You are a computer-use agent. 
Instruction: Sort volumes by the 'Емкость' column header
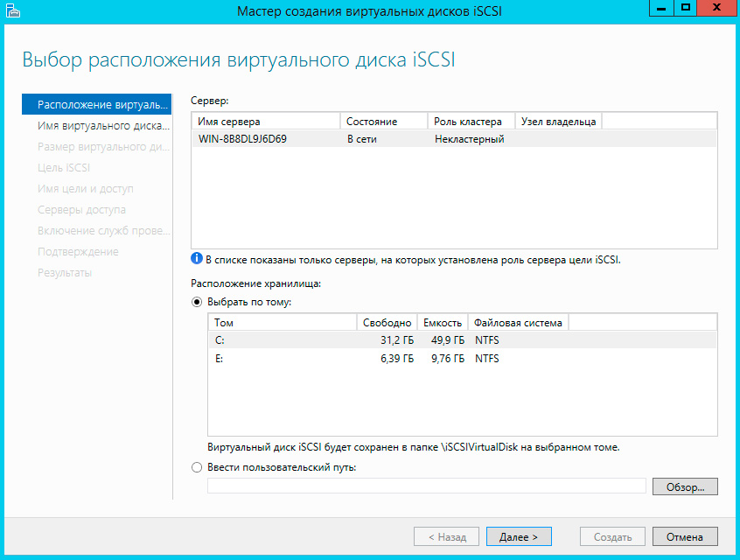point(443,323)
